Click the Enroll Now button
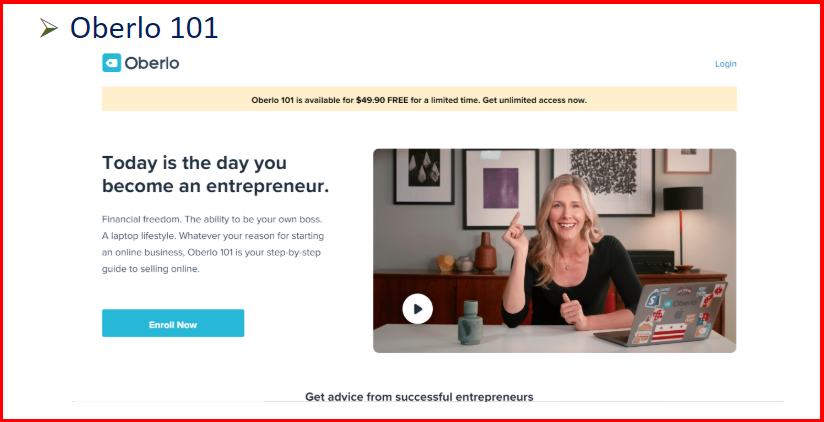 [x=173, y=323]
